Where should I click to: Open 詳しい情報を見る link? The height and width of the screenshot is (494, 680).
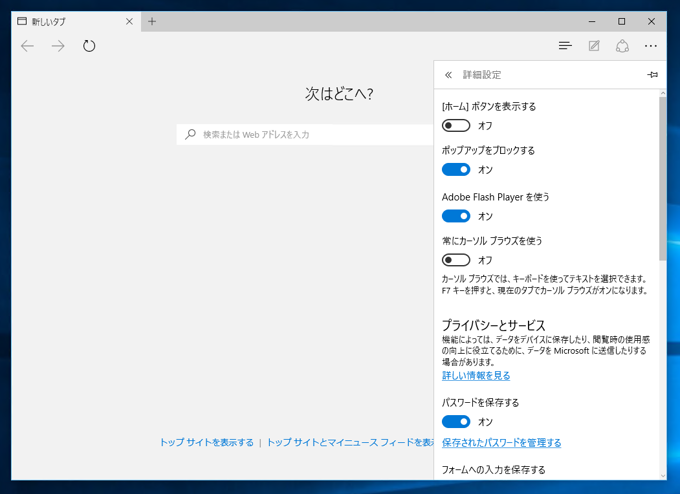(476, 376)
